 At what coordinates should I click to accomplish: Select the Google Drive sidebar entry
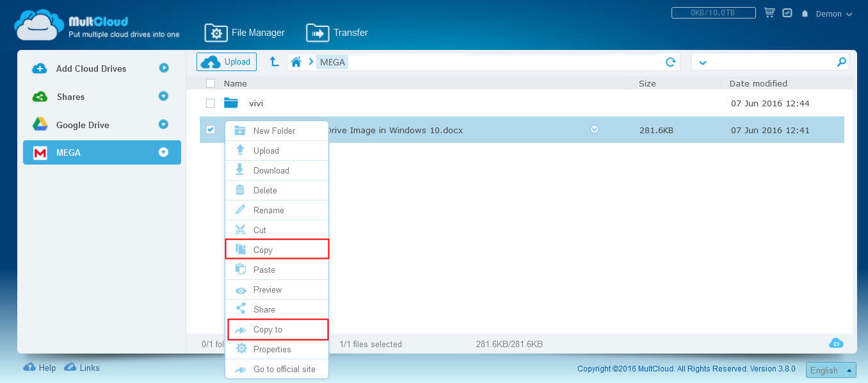[102, 125]
